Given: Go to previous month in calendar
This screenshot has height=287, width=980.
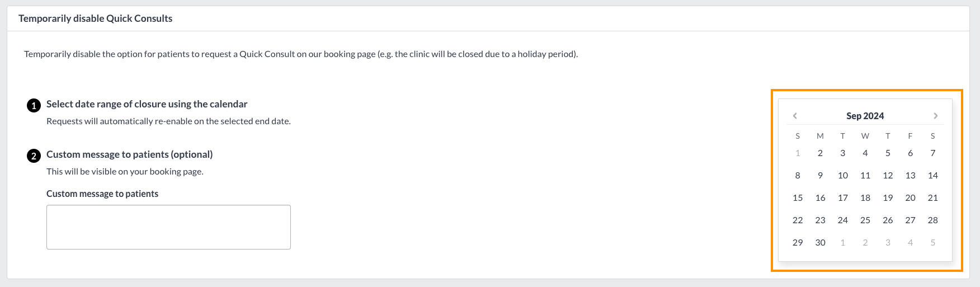Looking at the screenshot, I should (795, 116).
